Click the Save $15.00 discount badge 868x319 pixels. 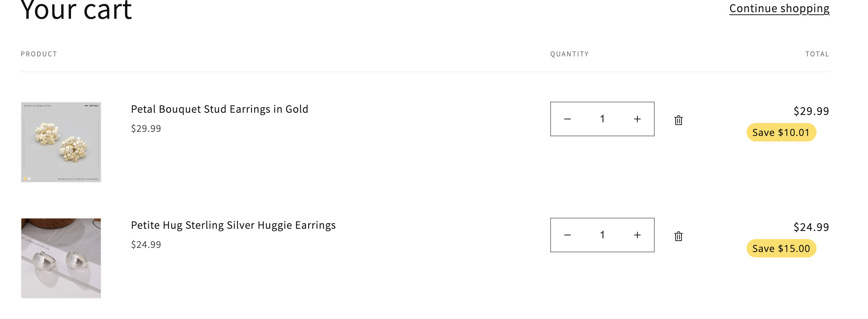click(x=781, y=249)
